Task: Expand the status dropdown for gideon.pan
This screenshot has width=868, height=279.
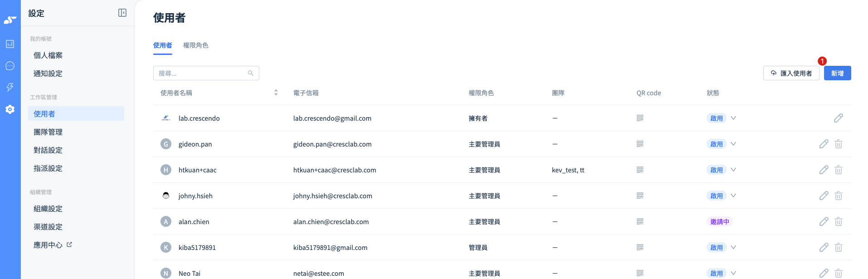Action: [x=733, y=144]
